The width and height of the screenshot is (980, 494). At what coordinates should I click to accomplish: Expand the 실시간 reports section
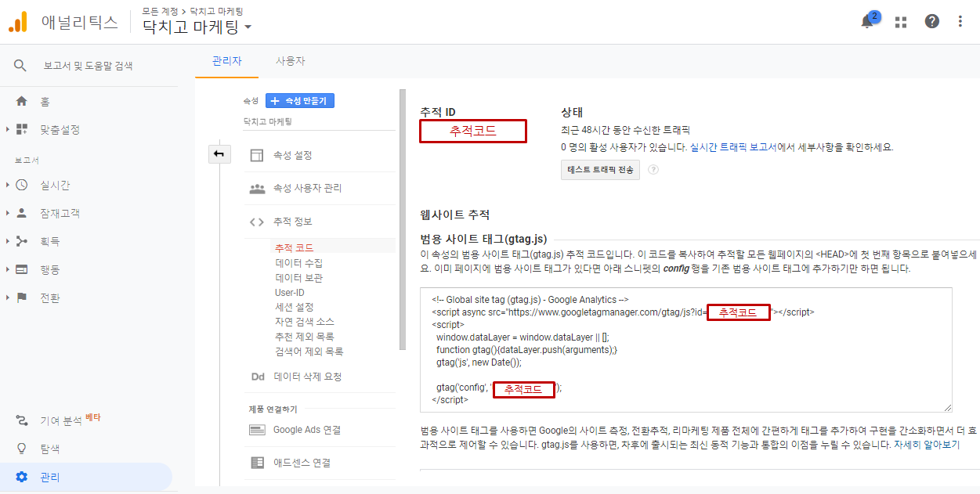tap(8, 185)
